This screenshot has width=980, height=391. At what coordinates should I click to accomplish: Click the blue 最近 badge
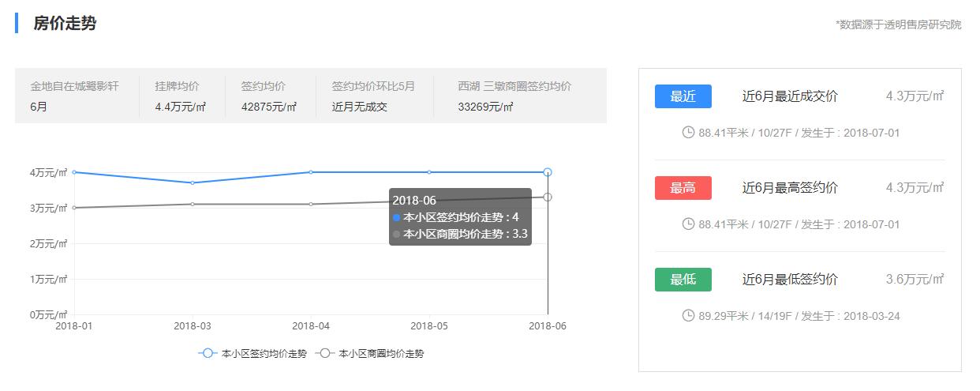[x=683, y=96]
